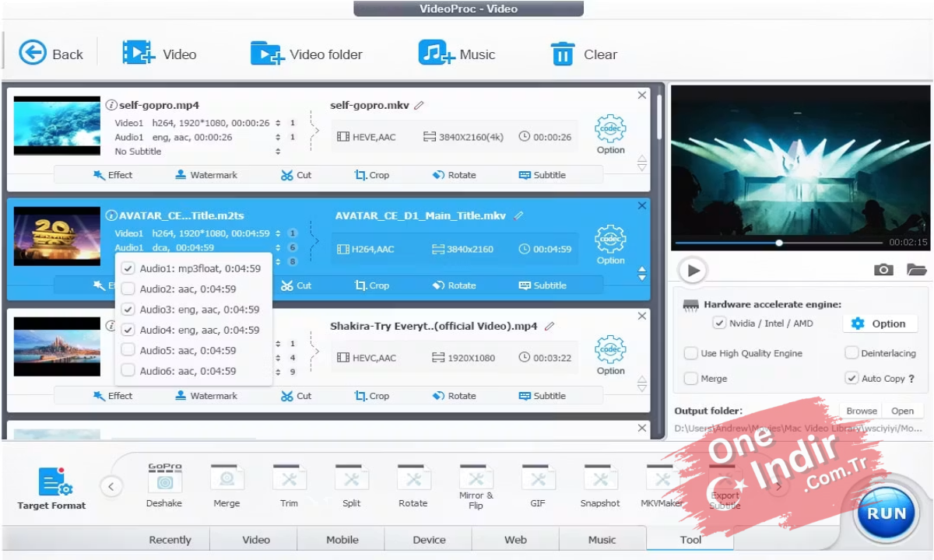
Task: Take a preview snapshot with camera icon
Action: [883, 270]
